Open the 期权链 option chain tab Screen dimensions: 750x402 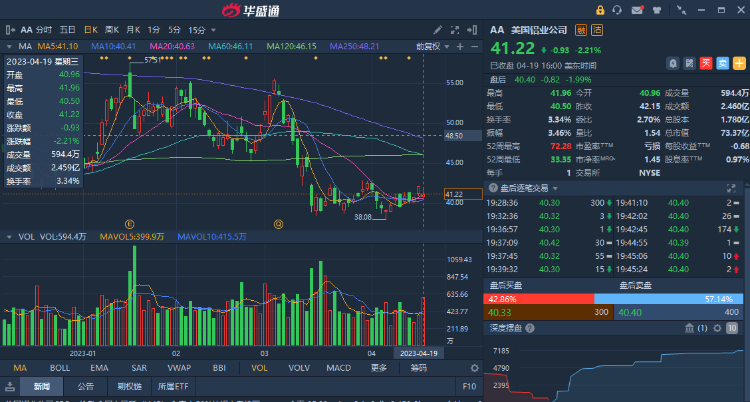[x=131, y=387]
